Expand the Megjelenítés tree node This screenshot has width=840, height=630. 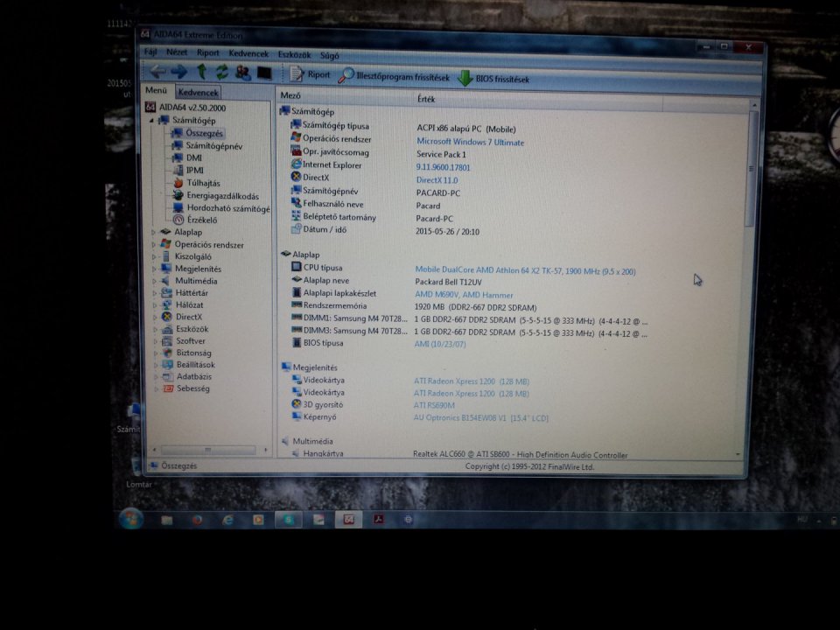(x=155, y=269)
